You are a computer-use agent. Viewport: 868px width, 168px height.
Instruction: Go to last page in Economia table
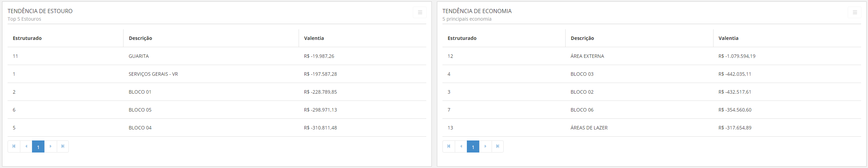click(x=497, y=146)
